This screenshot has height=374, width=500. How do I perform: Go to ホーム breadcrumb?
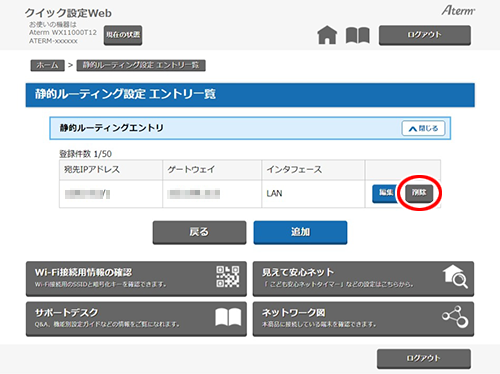pos(47,65)
